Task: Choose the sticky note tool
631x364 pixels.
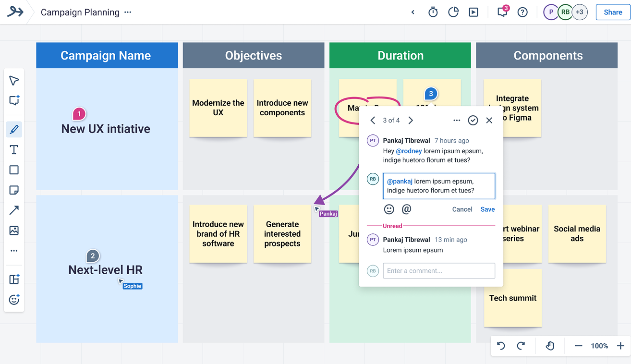Action: 14,190
